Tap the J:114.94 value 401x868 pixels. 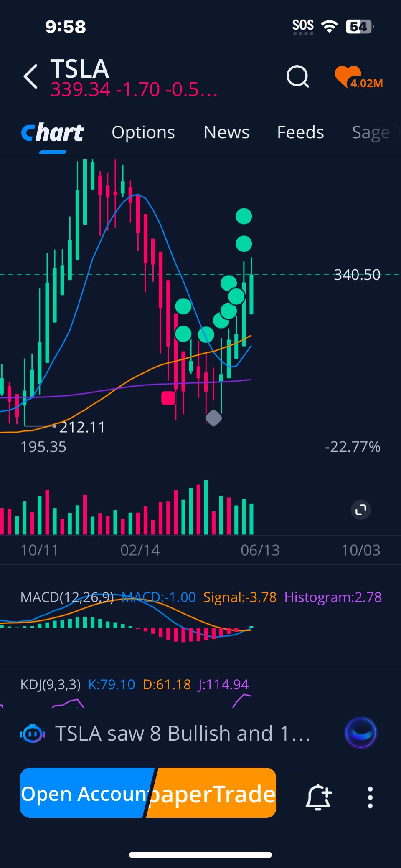pyautogui.click(x=223, y=685)
